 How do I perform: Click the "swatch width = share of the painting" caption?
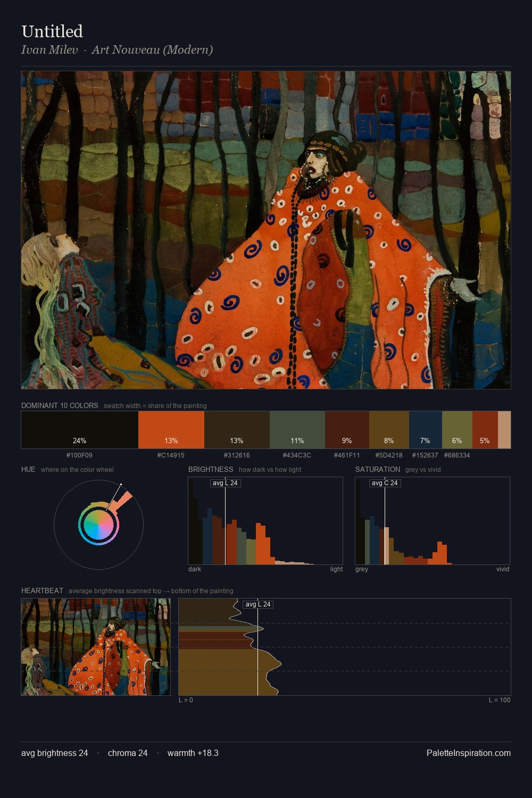click(x=155, y=406)
